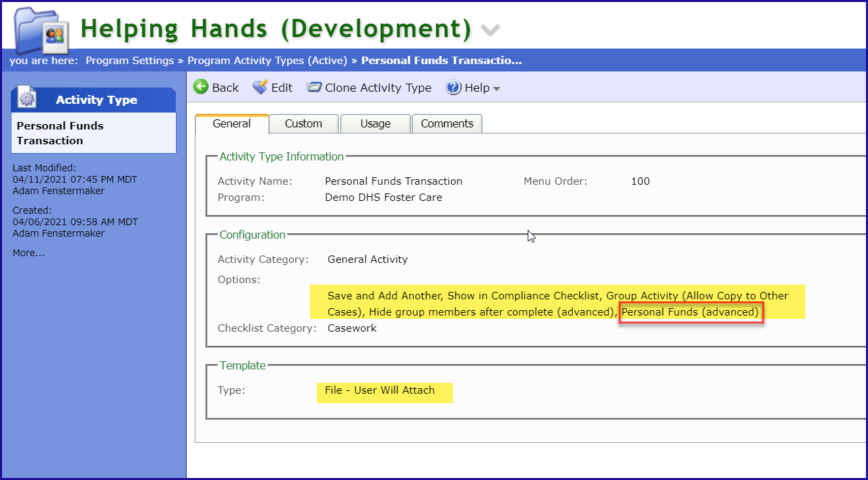Click the Edit pencil icon
The height and width of the screenshot is (480, 868).
point(260,87)
